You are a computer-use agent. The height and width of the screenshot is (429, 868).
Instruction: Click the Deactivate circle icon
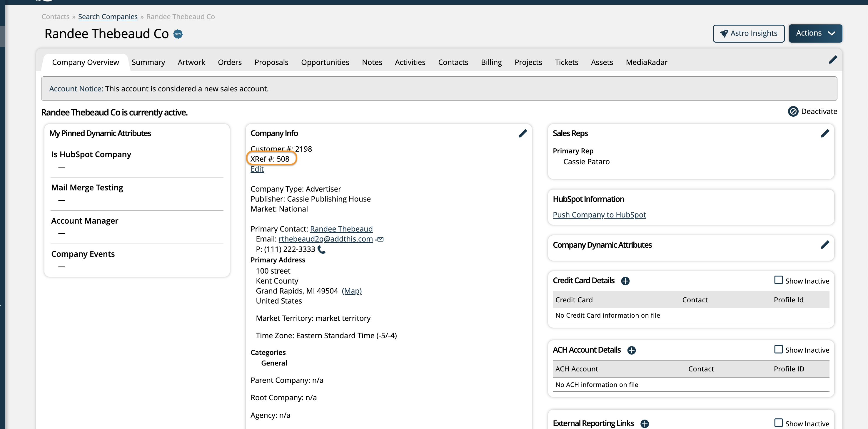tap(793, 111)
